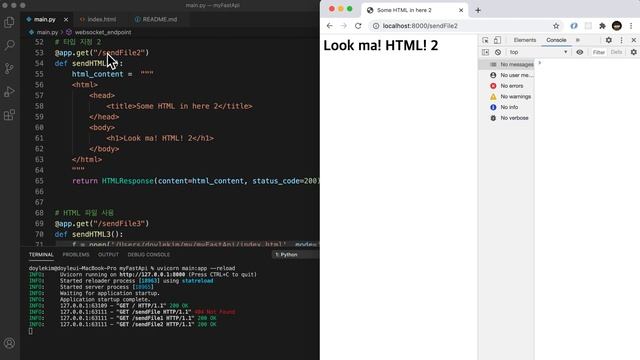
Task: Click the 'Look ma! HTML! 2' heading
Action: (380, 45)
